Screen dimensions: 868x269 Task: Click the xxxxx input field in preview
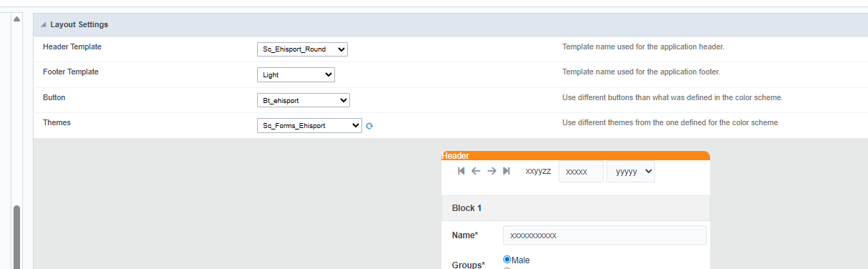(581, 172)
